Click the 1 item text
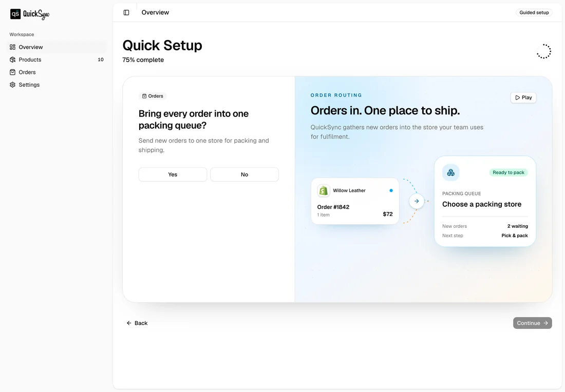The image size is (565, 392). coord(323,215)
